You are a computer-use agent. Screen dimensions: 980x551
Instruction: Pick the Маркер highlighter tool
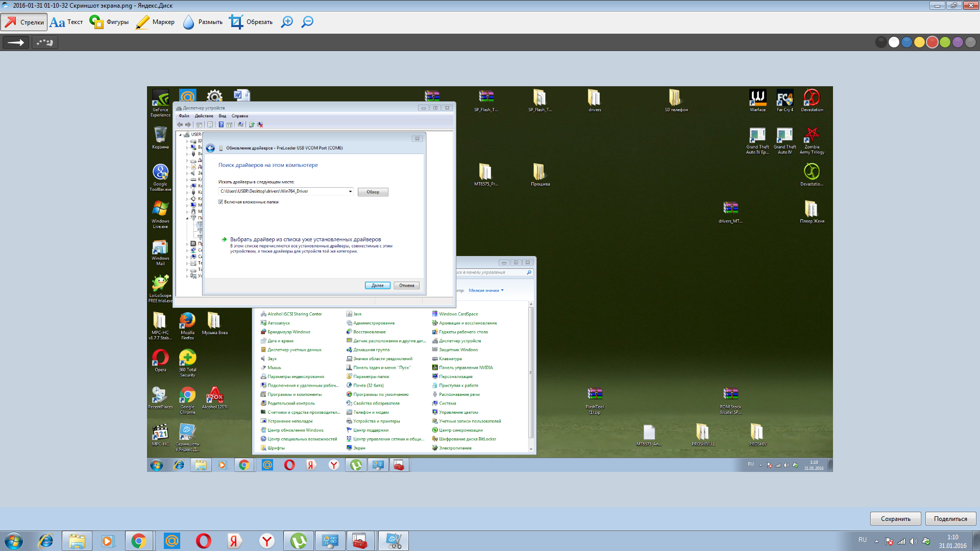[x=155, y=22]
